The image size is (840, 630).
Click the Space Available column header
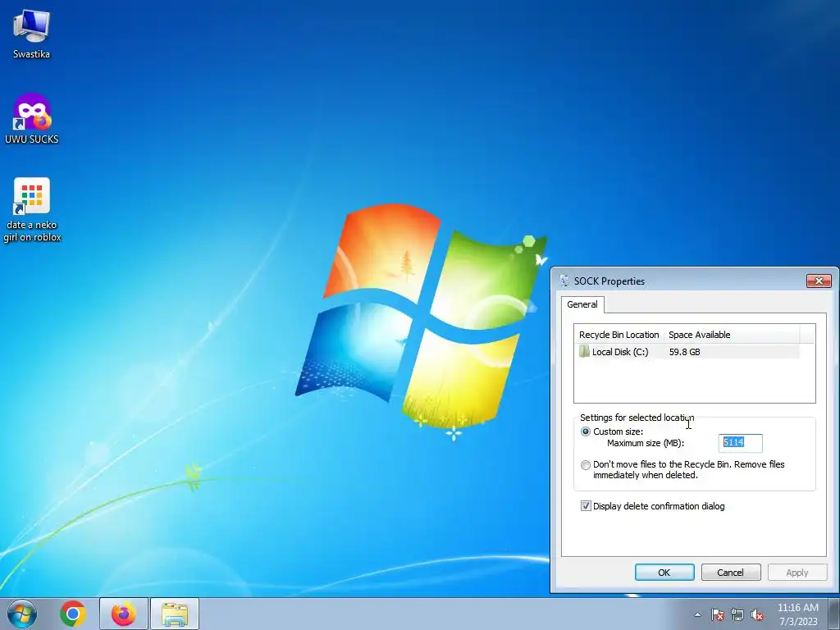[731, 335]
